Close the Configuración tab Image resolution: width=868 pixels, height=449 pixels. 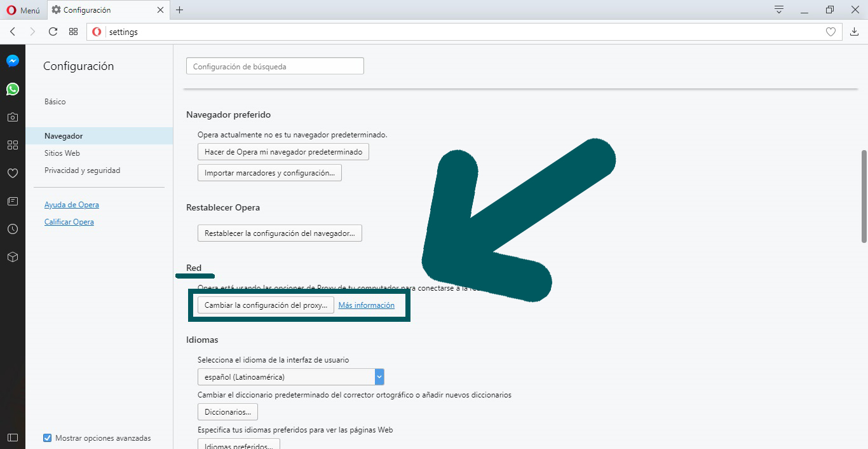[x=160, y=10]
